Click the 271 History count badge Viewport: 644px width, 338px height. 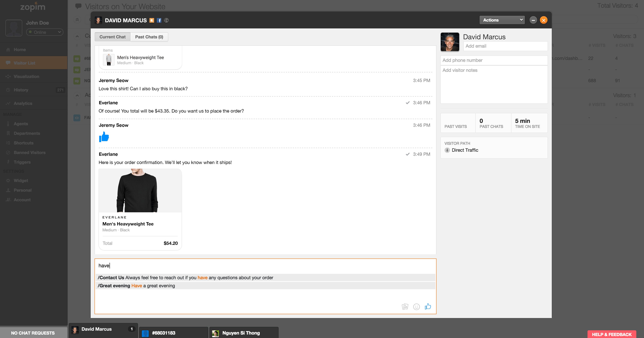[60, 90]
